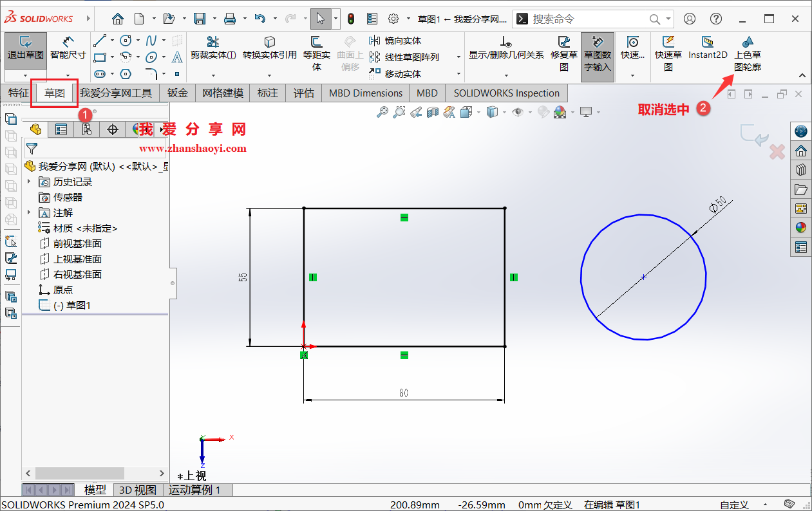Click Trim Entities (剪裁实体)
812x511 pixels.
[213, 48]
